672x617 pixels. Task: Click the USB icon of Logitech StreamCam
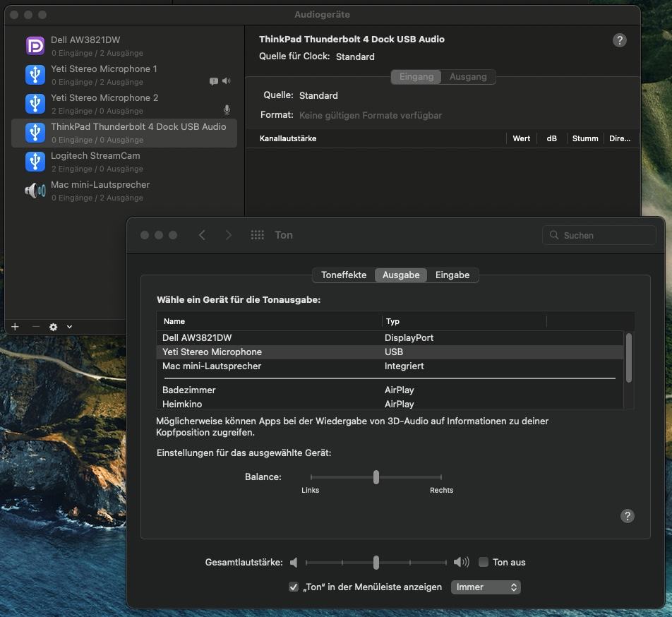[x=35, y=162]
